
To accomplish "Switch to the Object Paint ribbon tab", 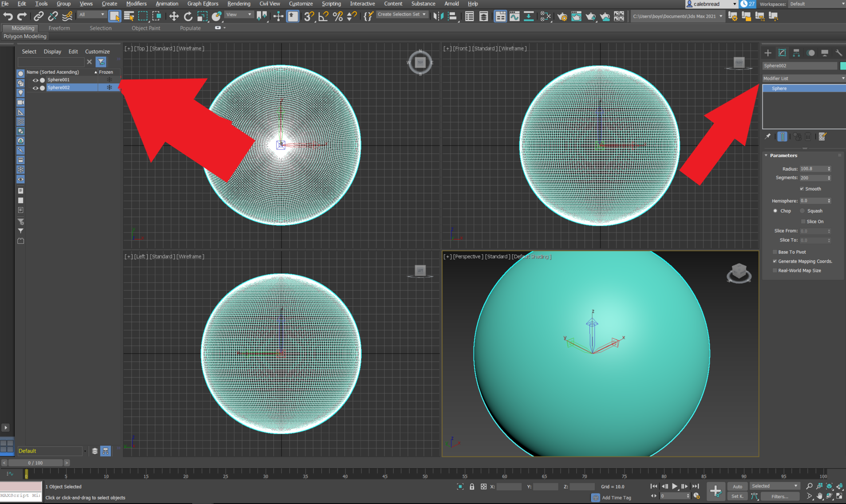I will [x=146, y=28].
